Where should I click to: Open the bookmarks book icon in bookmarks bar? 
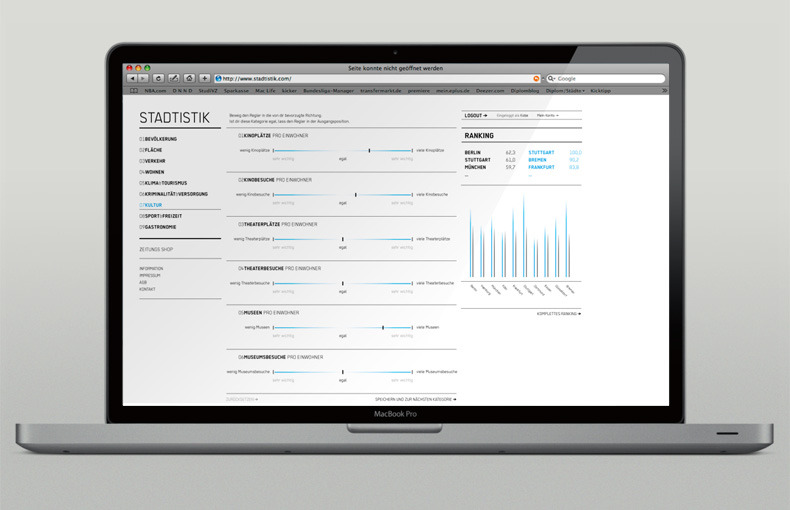pyautogui.click(x=133, y=89)
